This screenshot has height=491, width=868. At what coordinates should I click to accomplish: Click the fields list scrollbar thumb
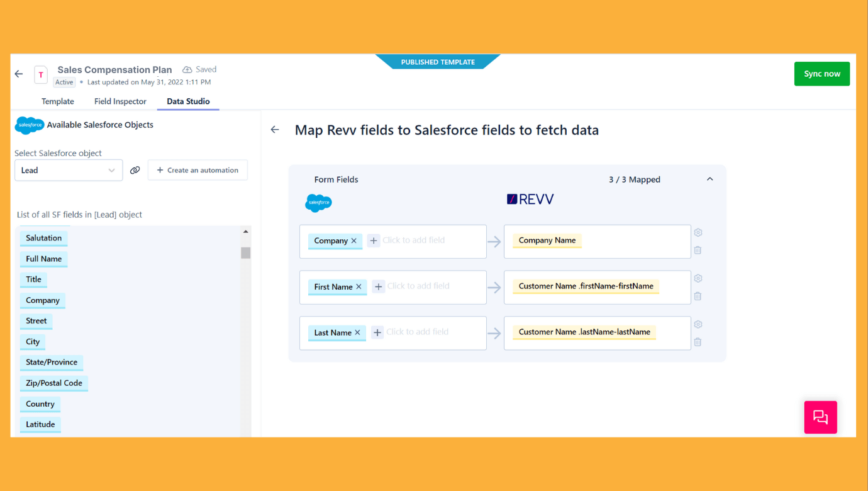(x=245, y=252)
